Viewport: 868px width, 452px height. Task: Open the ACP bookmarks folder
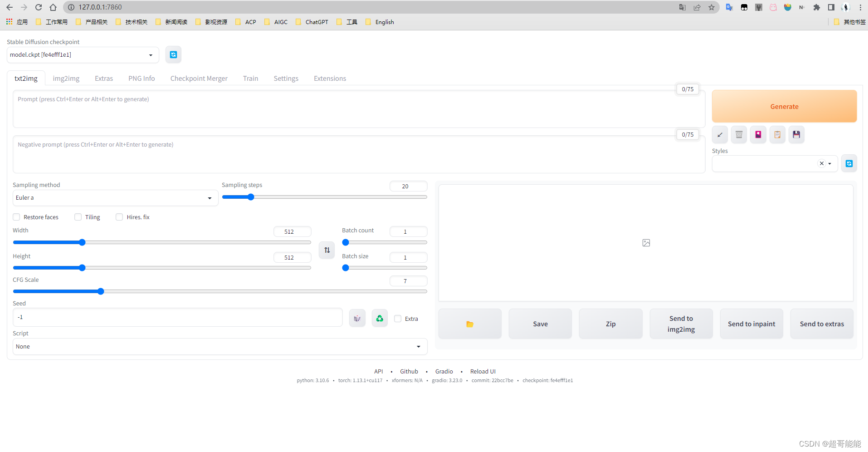(246, 22)
